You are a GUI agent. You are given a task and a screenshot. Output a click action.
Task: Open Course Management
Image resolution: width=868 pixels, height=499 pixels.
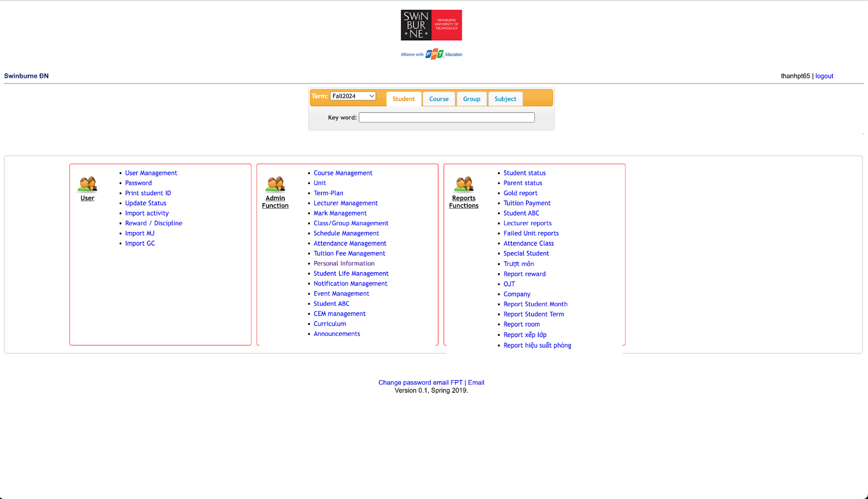(x=343, y=173)
